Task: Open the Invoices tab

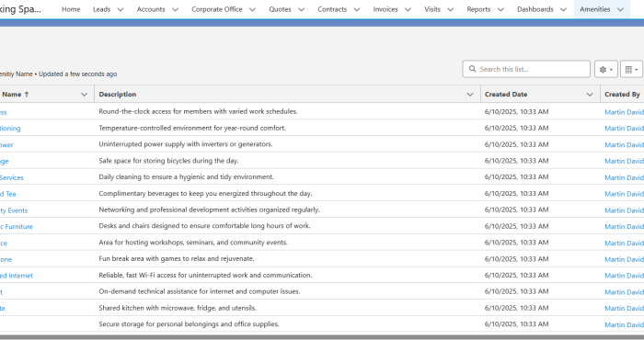Action: pos(385,9)
